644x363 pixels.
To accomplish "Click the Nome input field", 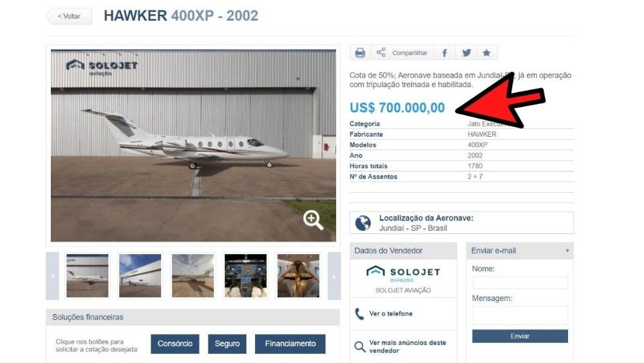I will (520, 282).
